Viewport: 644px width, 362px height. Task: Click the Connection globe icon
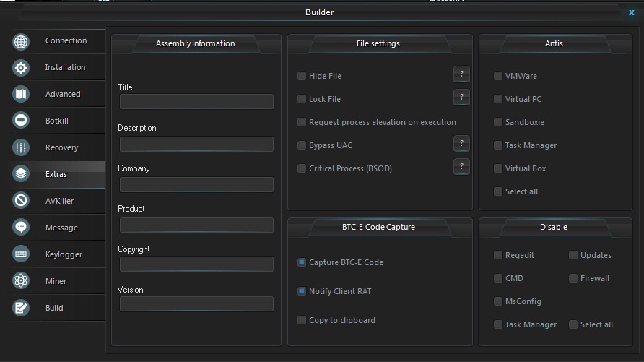pos(21,41)
